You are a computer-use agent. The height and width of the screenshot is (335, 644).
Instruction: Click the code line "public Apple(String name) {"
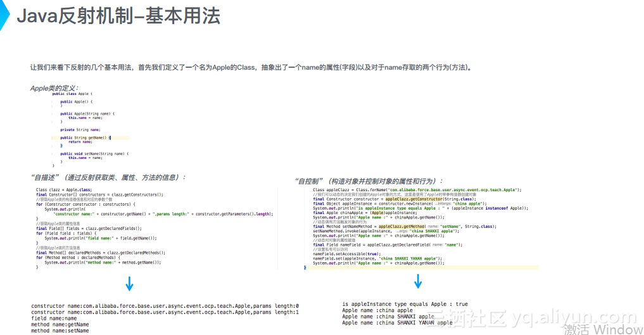click(x=87, y=114)
